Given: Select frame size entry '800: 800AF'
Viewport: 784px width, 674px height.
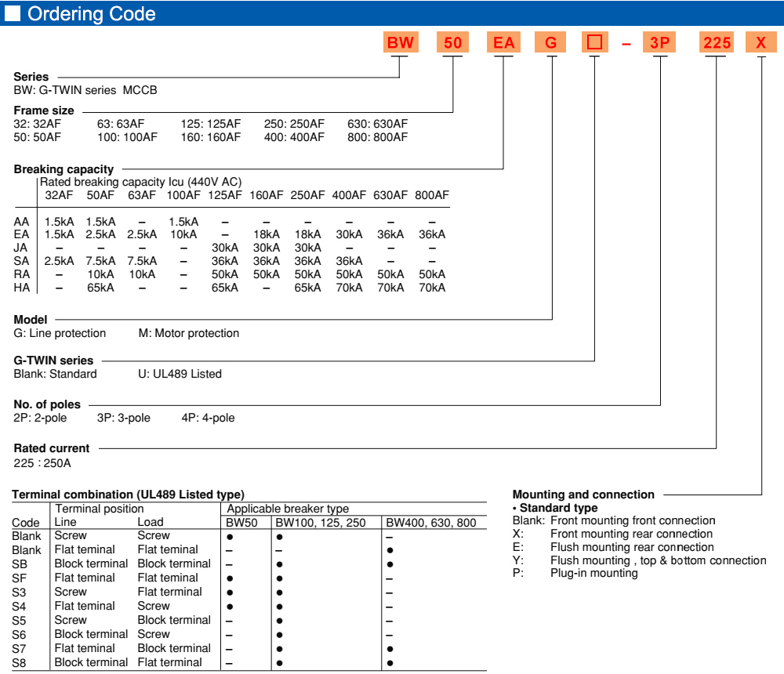Looking at the screenshot, I should [x=378, y=137].
